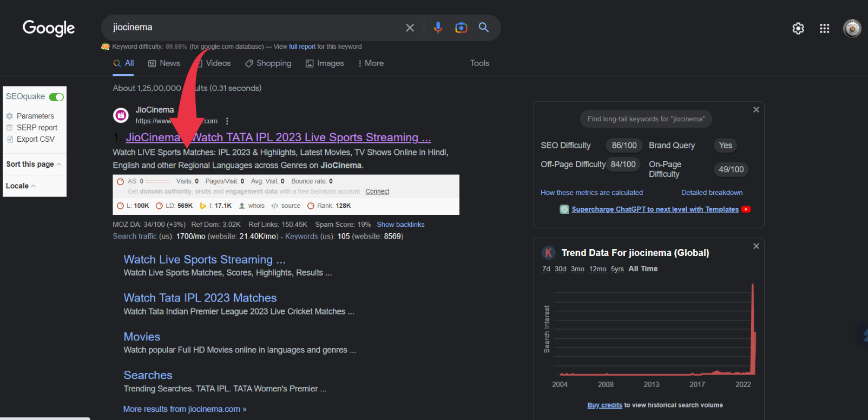868x420 pixels.
Task: Click the Semrush icon beside Keyword difficulty
Action: tap(106, 47)
